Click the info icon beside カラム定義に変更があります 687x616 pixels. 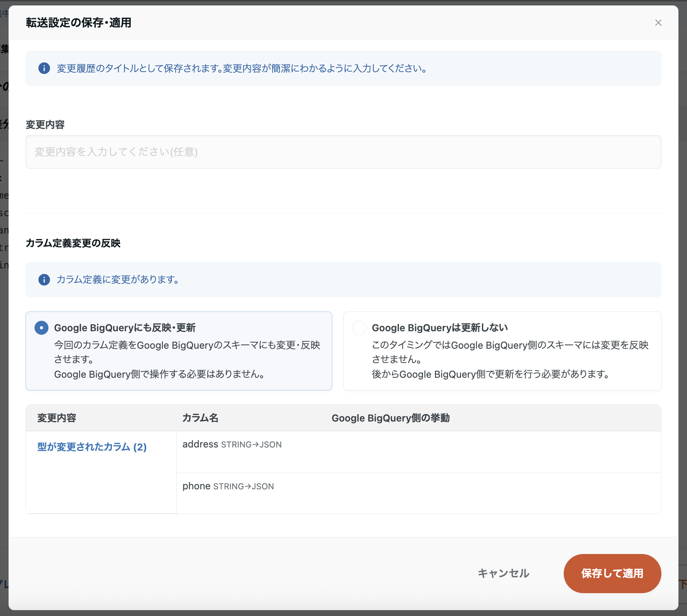(x=44, y=279)
